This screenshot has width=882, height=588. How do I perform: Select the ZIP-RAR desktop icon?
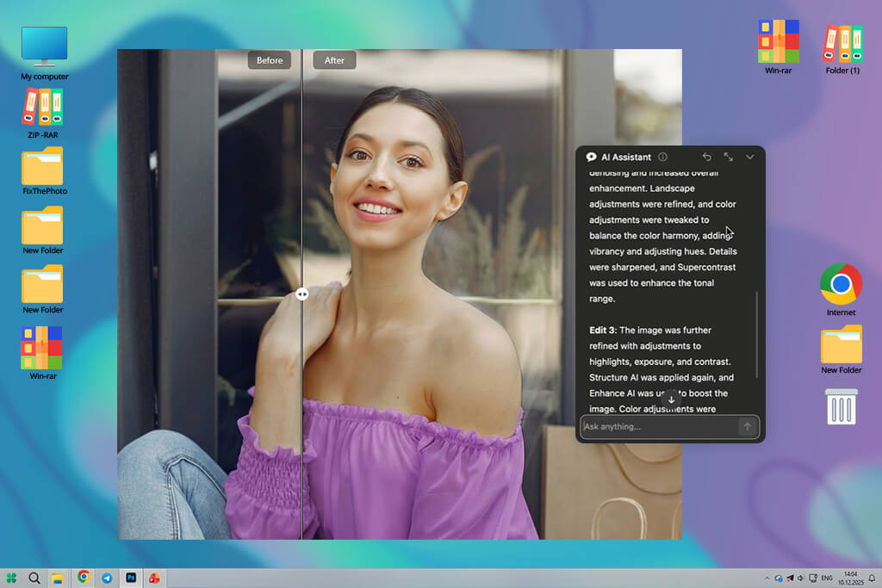pyautogui.click(x=43, y=114)
